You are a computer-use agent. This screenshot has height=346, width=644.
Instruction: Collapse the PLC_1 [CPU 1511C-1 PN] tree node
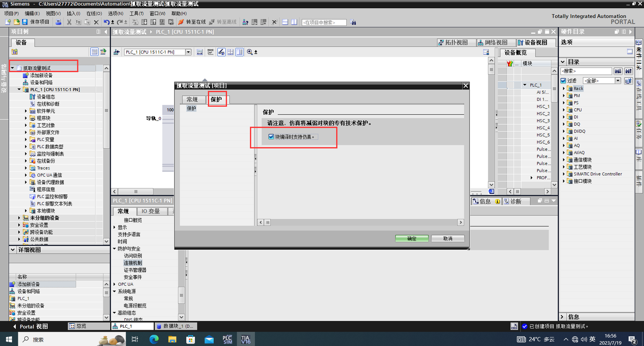coord(19,89)
